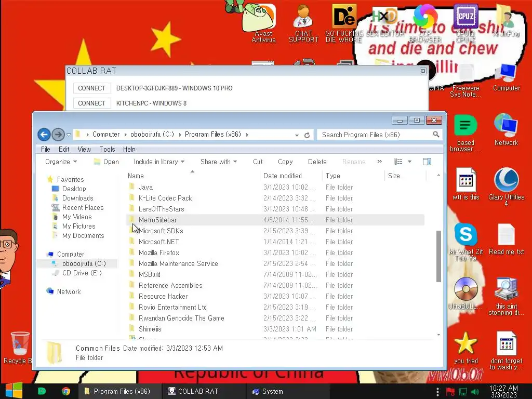Screen dimensions: 532x399
Task: Select the Shimejis folder
Action: click(275, 329)
